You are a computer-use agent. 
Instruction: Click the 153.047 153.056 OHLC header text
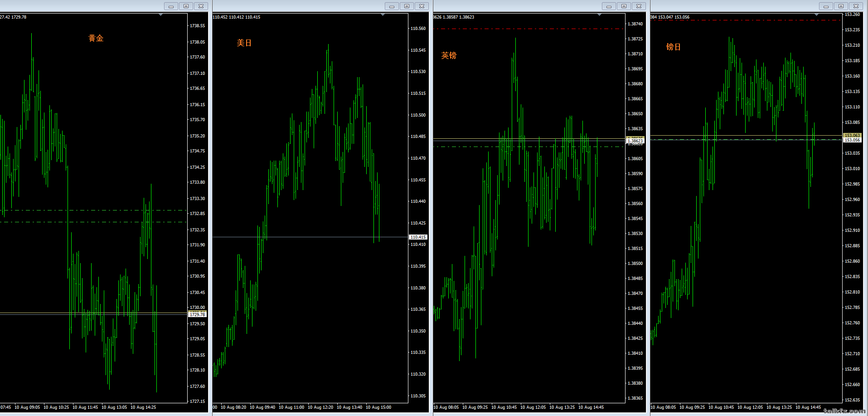[x=674, y=17]
